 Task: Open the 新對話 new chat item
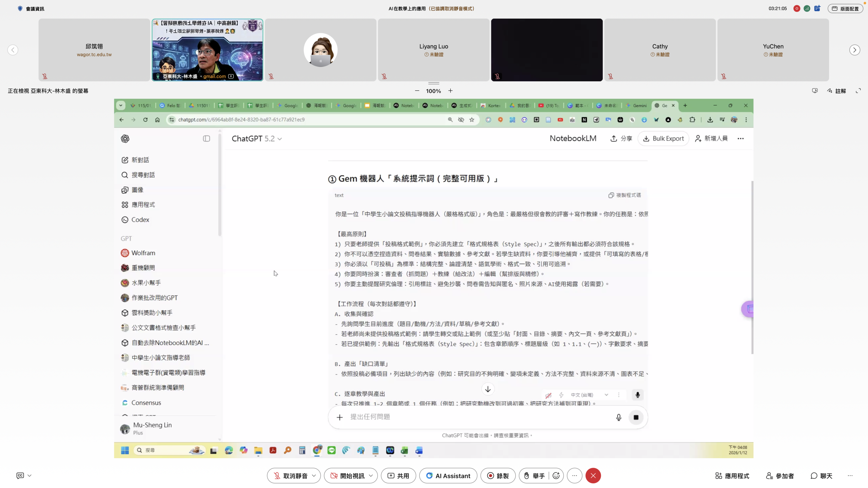point(140,160)
